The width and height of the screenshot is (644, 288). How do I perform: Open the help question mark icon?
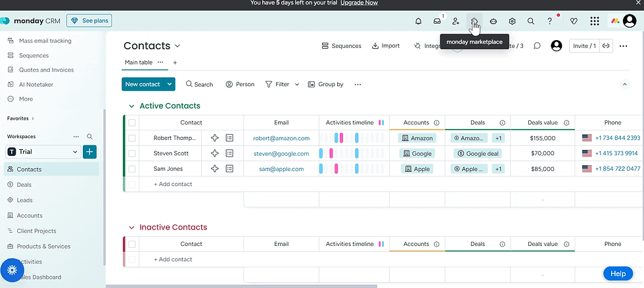point(549,21)
